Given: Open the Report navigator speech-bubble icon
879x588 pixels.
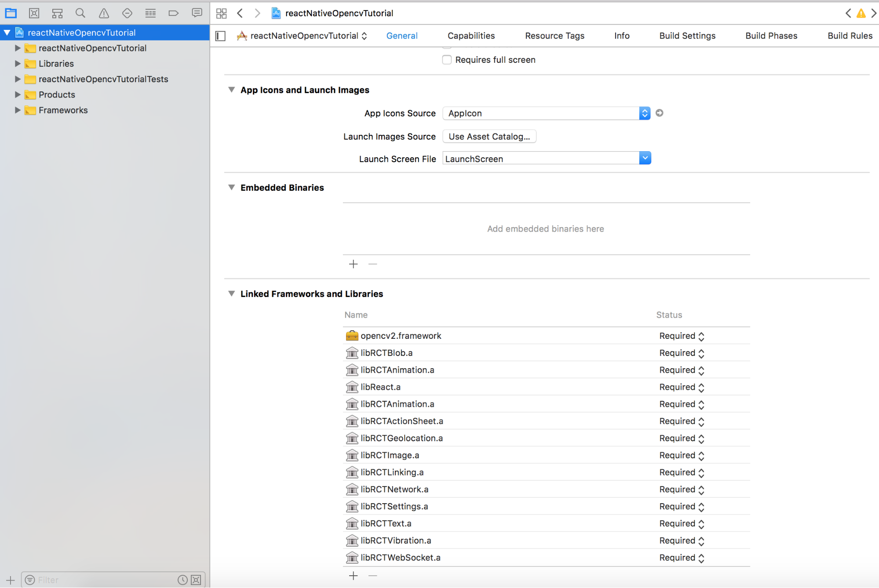Looking at the screenshot, I should 197,13.
